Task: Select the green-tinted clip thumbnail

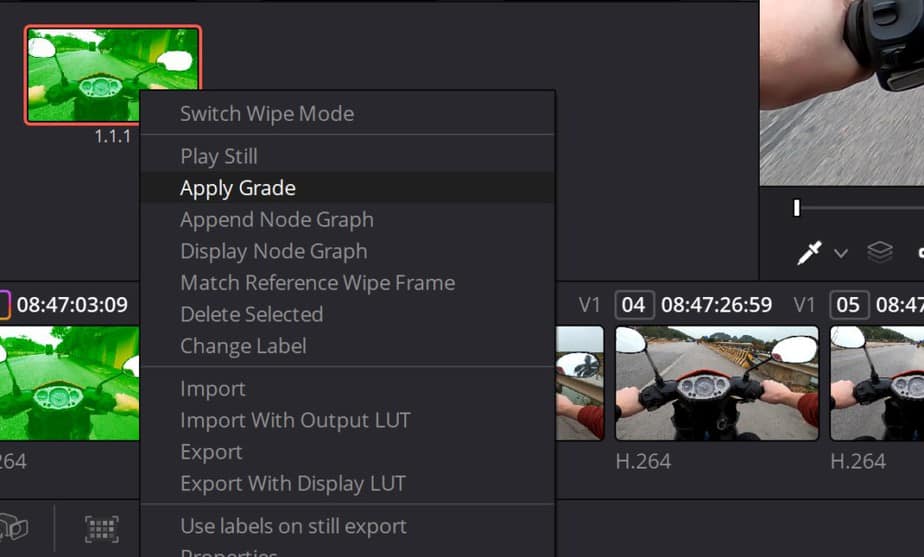Action: pos(70,383)
